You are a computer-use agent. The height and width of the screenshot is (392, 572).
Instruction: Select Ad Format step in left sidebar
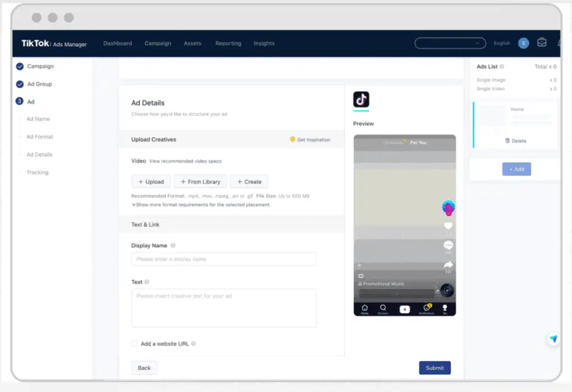tap(40, 137)
